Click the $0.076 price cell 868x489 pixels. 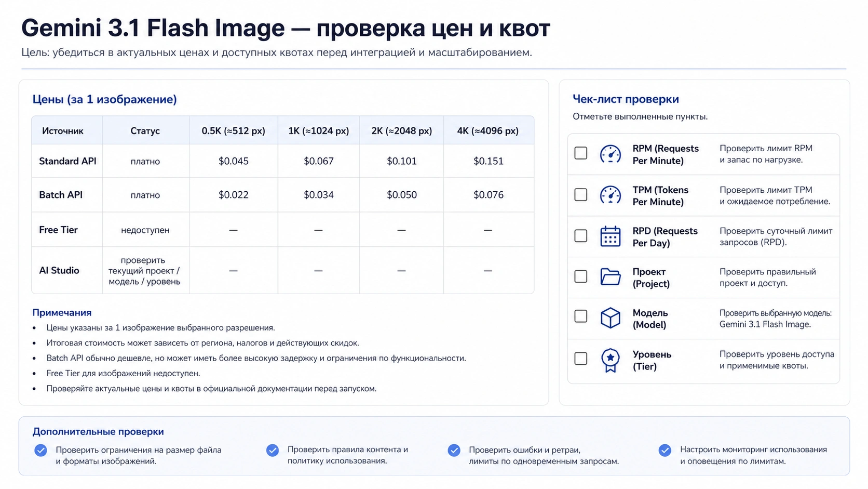[489, 195]
